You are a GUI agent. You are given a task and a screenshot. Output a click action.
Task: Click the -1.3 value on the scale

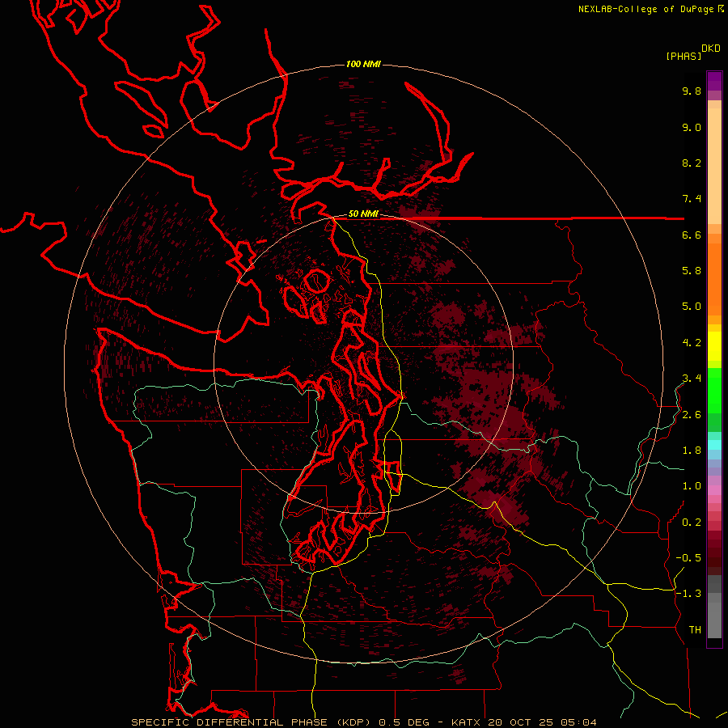coord(688,594)
